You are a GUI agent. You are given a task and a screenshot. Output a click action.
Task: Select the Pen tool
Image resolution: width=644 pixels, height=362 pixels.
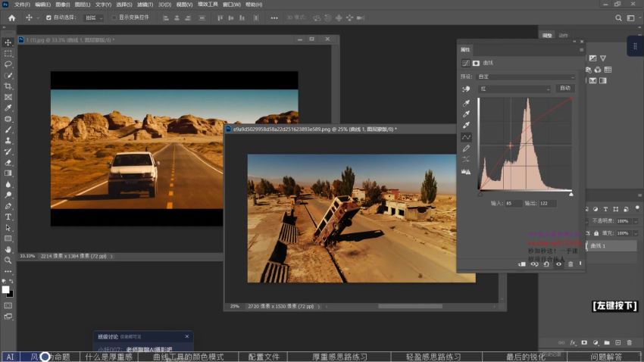[x=8, y=206]
